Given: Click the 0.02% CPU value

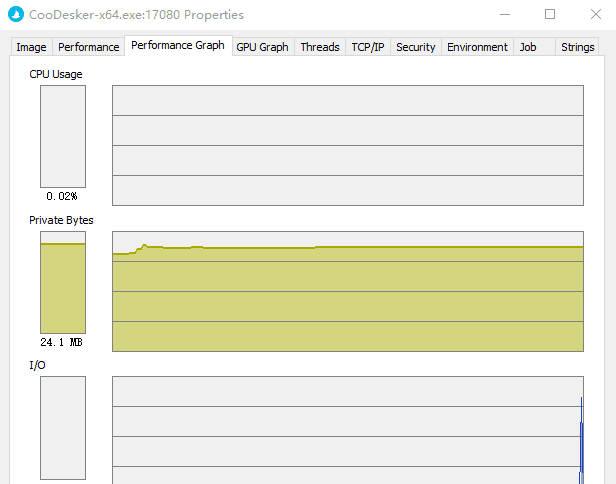Looking at the screenshot, I should point(62,196).
